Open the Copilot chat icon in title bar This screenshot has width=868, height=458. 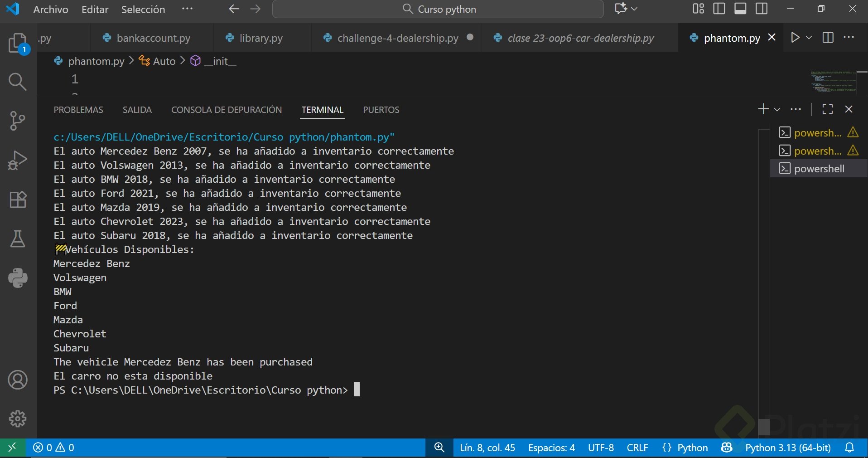coord(621,9)
